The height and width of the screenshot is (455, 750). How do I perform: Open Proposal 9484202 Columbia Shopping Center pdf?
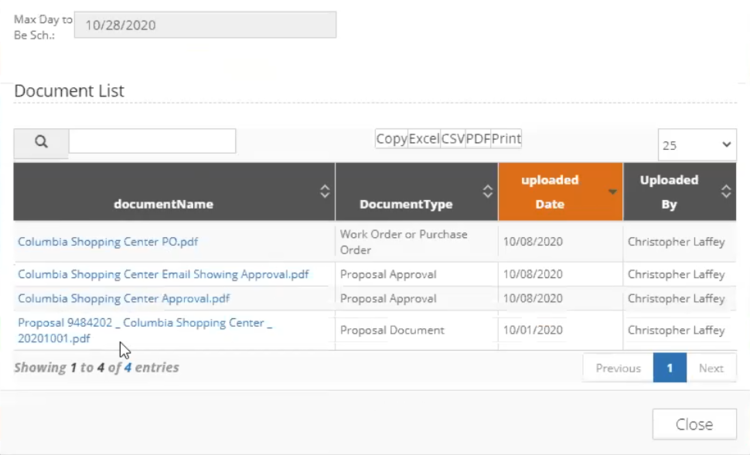coord(145,330)
